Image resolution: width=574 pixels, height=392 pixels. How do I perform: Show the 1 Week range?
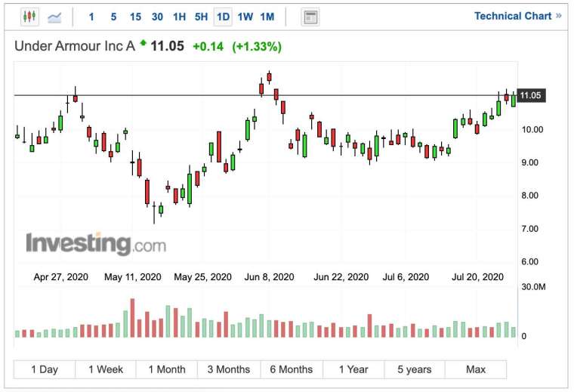[x=106, y=369]
